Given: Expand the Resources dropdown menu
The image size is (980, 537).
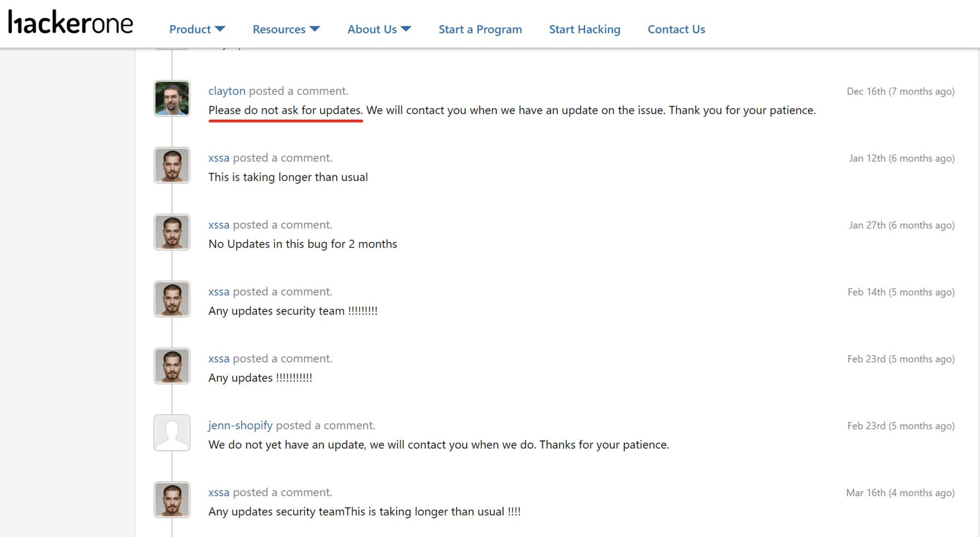Looking at the screenshot, I should click(x=286, y=29).
